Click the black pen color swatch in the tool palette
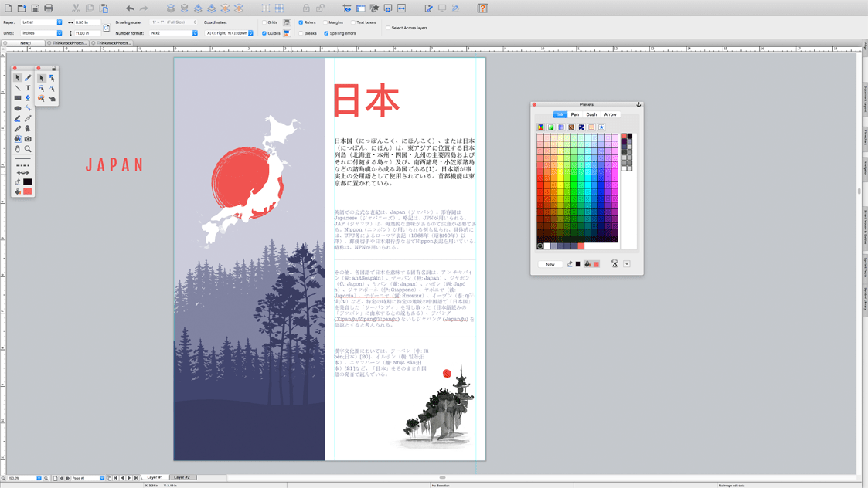868x488 pixels. 28,181
